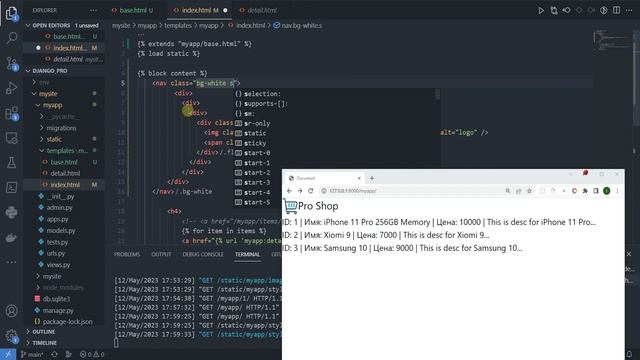Open editor More Actions ellipsis
The width and height of the screenshot is (640, 360).
629,10
